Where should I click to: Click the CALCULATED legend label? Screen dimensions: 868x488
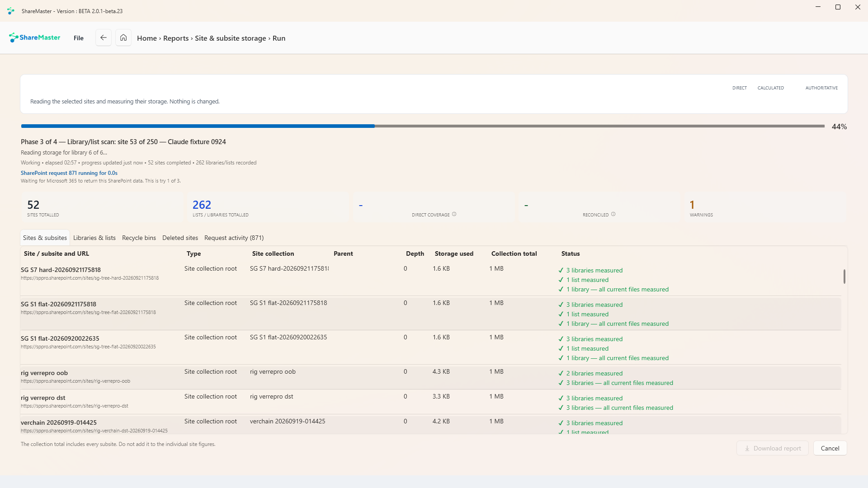click(771, 88)
